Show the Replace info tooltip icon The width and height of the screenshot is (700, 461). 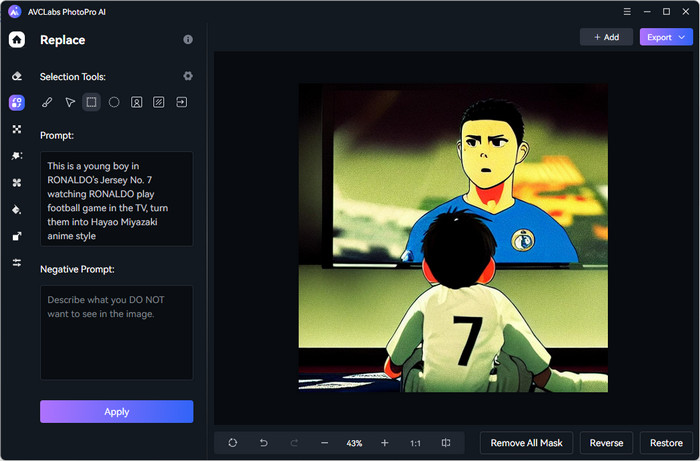click(188, 40)
